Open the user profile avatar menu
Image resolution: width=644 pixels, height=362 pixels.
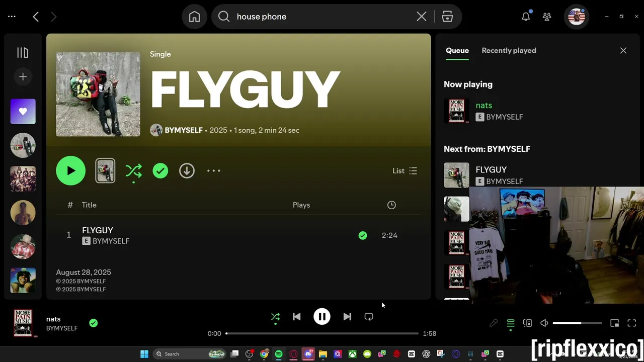(x=576, y=17)
